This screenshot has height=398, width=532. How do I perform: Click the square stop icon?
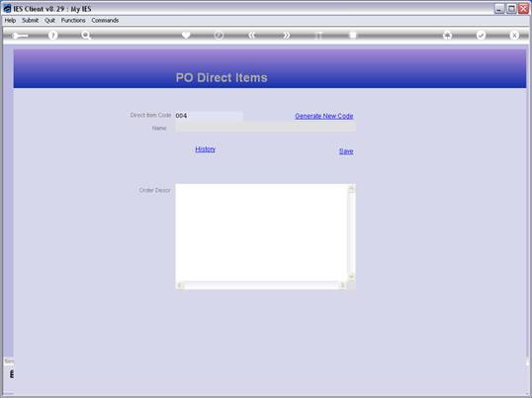click(x=353, y=35)
